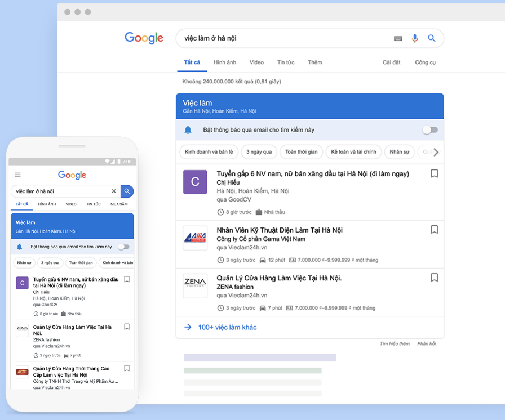Select the 'Toàn thời gian' desktop chip
The width and height of the screenshot is (505, 420).
pos(301,152)
